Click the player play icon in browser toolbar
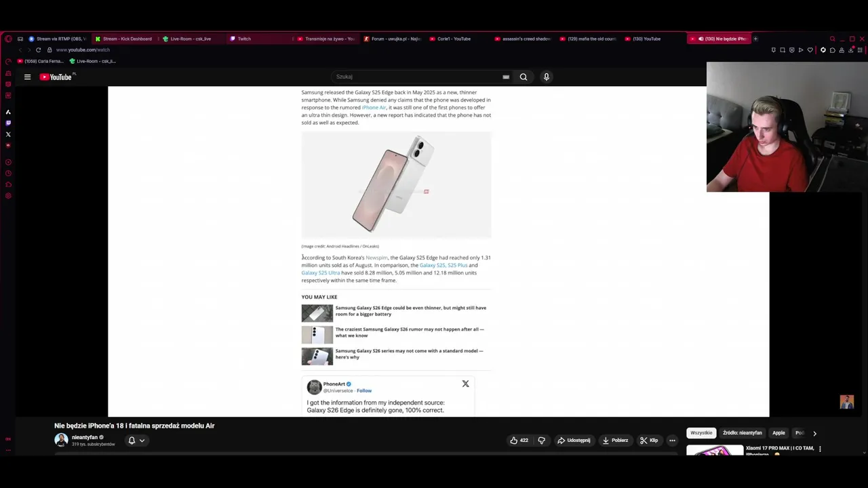 tap(801, 50)
